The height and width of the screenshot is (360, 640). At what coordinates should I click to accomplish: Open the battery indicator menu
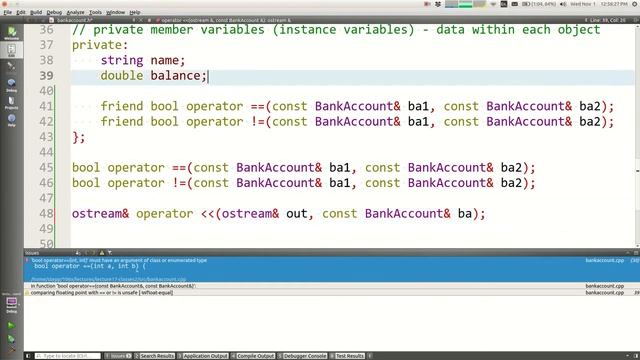coord(539,4)
